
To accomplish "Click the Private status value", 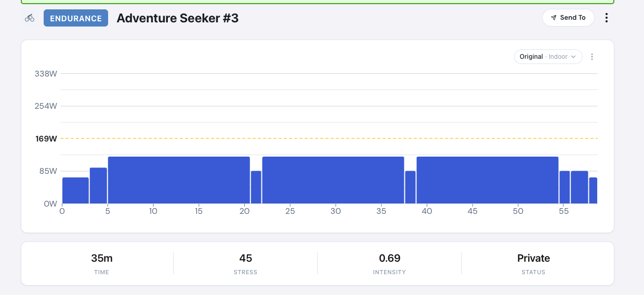I will [533, 259].
